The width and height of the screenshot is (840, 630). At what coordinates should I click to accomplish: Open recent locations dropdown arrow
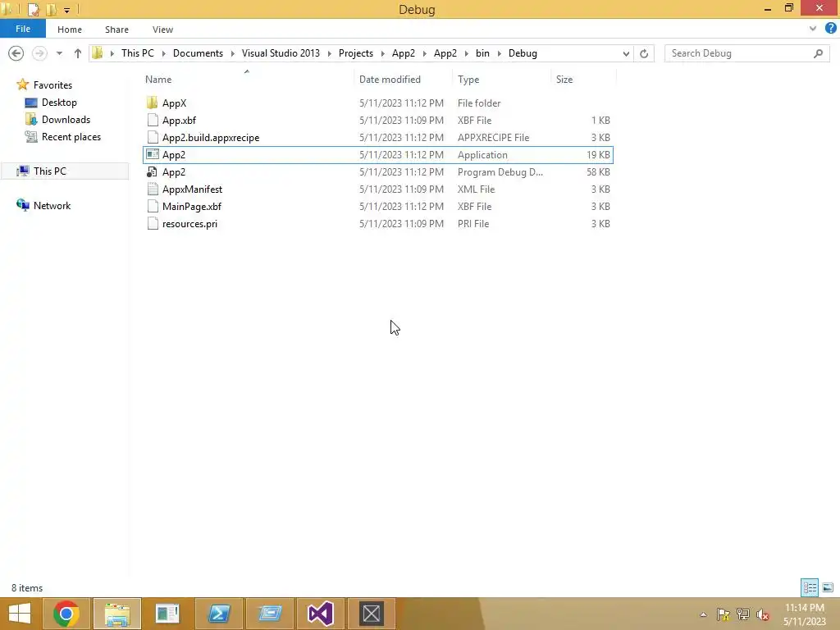[59, 53]
